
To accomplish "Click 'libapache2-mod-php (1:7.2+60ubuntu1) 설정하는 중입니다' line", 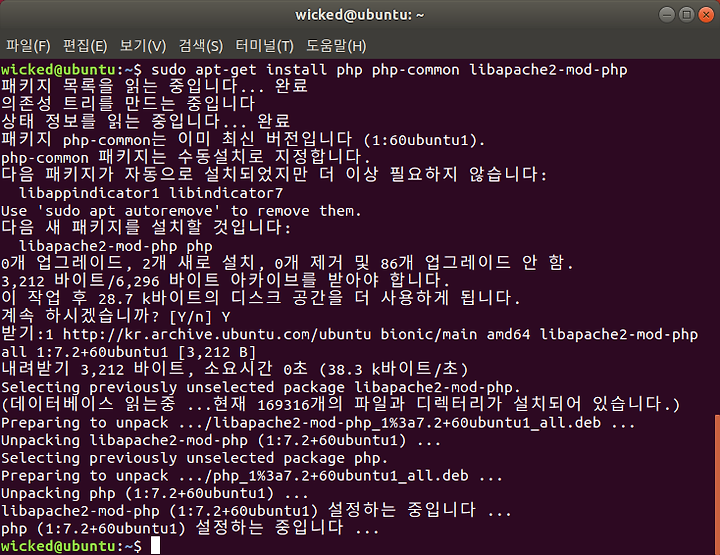I will pyautogui.click(x=256, y=511).
